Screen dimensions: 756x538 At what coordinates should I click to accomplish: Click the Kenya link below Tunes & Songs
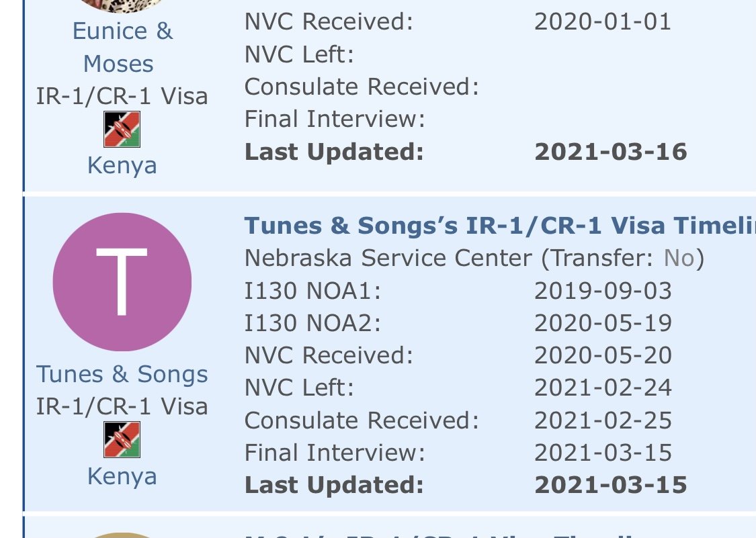(x=122, y=476)
